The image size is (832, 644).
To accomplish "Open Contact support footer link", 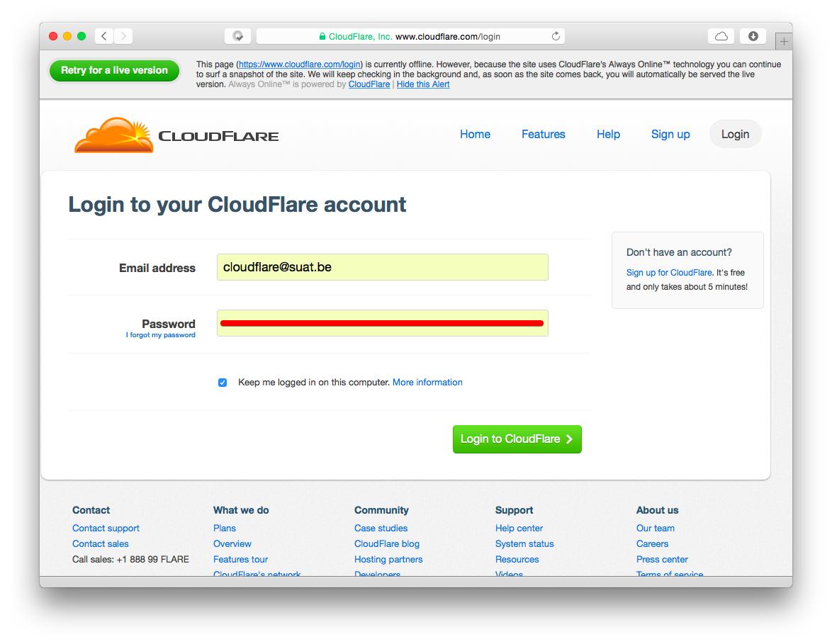I will [x=106, y=529].
